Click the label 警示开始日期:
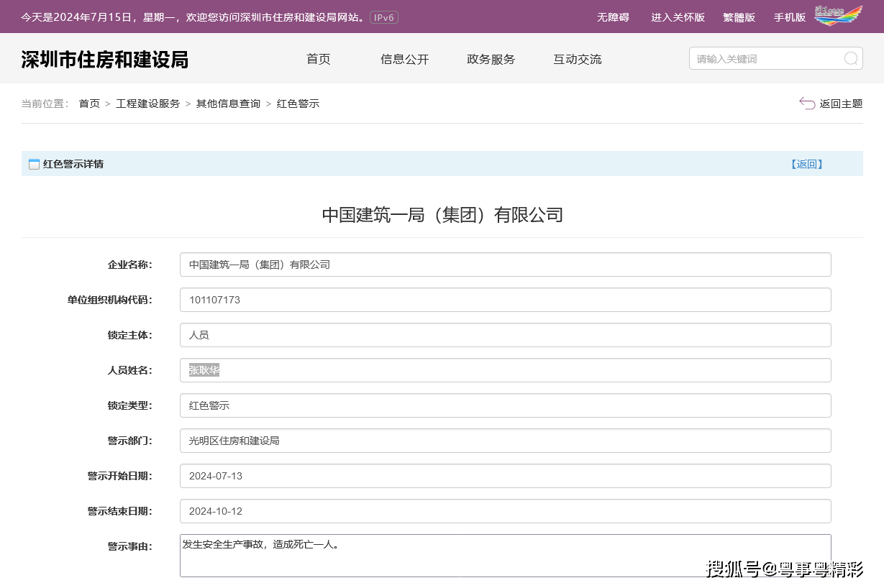 120,476
